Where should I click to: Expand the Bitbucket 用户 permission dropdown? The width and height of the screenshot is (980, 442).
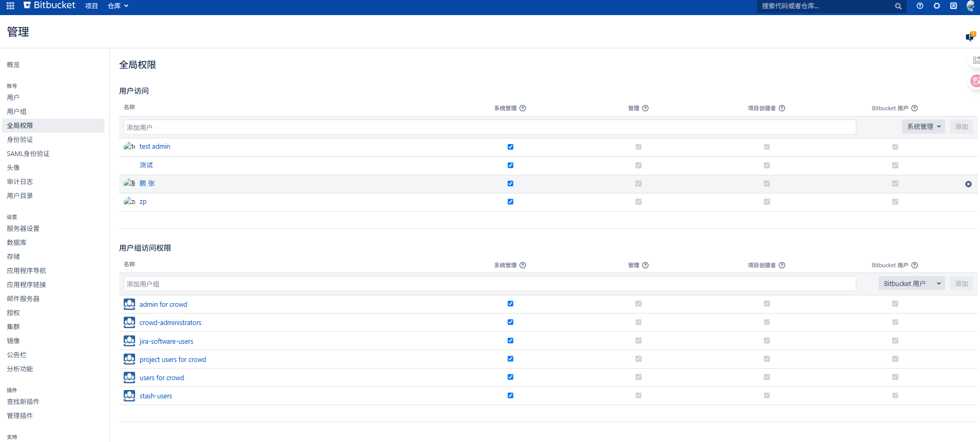pos(911,283)
